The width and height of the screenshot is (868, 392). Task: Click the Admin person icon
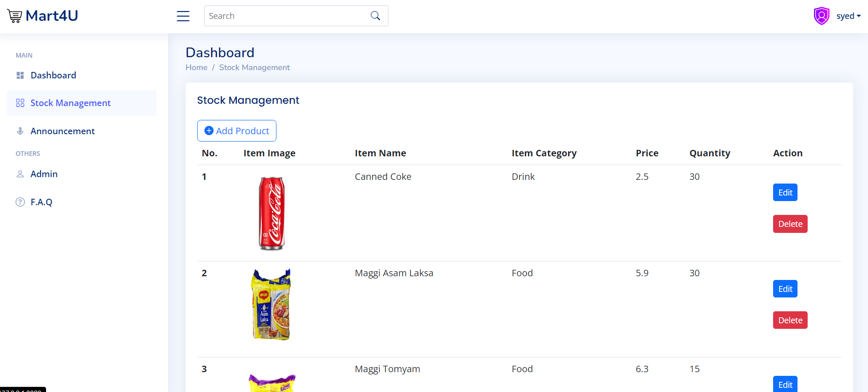pyautogui.click(x=20, y=174)
